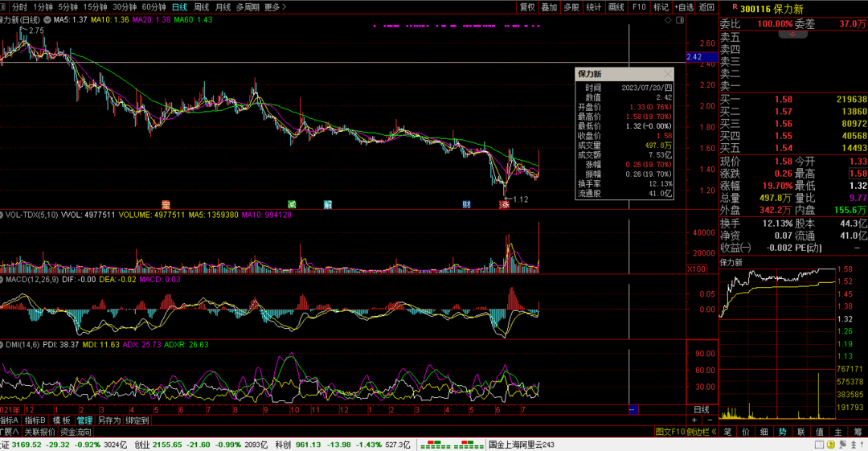The image size is (868, 451).
Task: Expand order book with red double-chevron
Action: (x=792, y=35)
